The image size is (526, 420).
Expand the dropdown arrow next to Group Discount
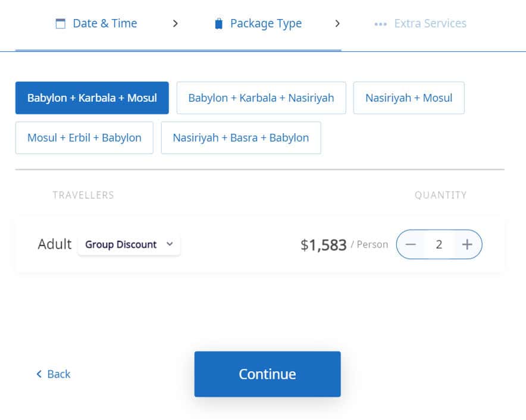pyautogui.click(x=170, y=244)
